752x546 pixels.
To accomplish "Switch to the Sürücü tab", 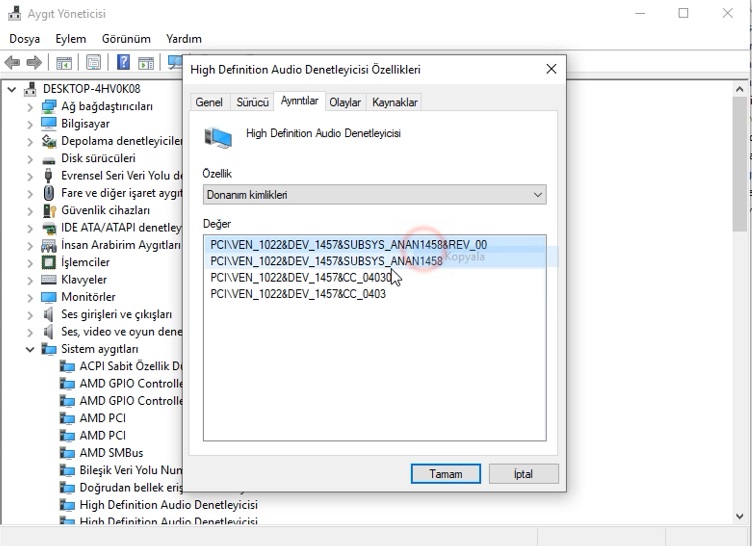I will [252, 102].
